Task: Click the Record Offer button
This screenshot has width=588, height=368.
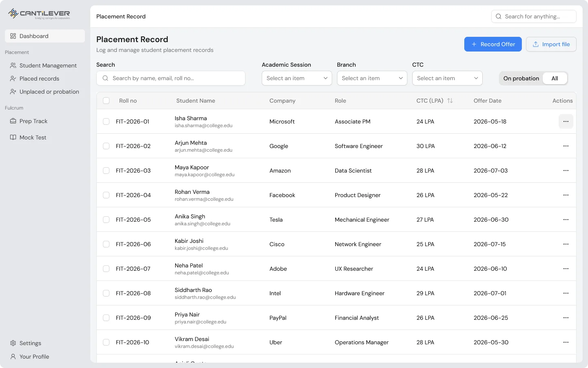Action: (x=493, y=44)
